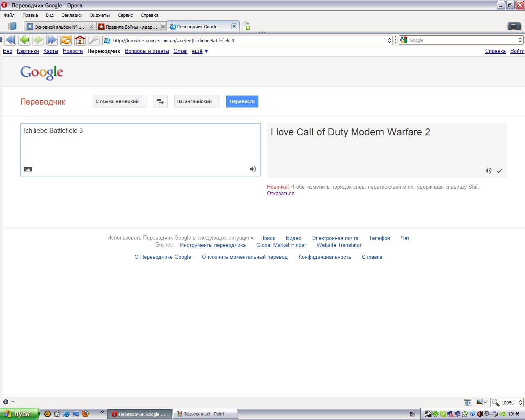Click the EN language indicator
The image size is (525, 420).
(412, 414)
